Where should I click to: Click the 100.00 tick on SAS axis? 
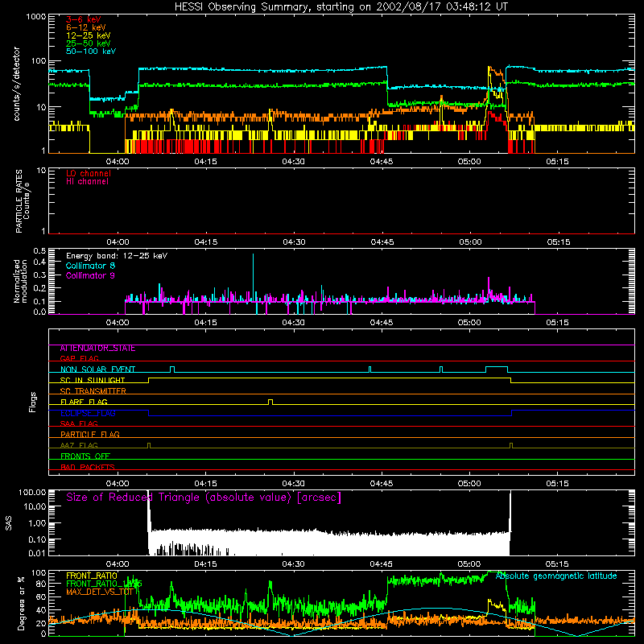pyautogui.click(x=32, y=492)
